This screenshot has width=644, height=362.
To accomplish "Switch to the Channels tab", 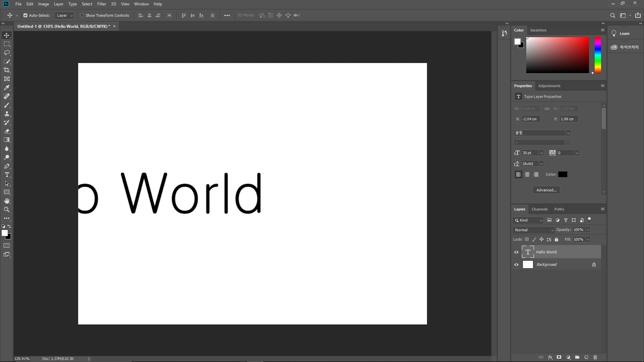I will (x=539, y=209).
